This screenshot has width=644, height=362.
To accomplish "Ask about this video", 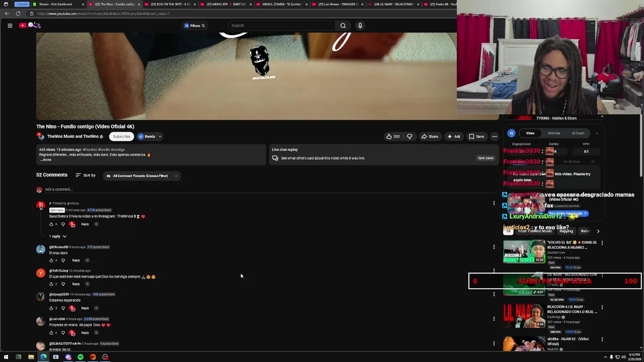I will 453,136.
